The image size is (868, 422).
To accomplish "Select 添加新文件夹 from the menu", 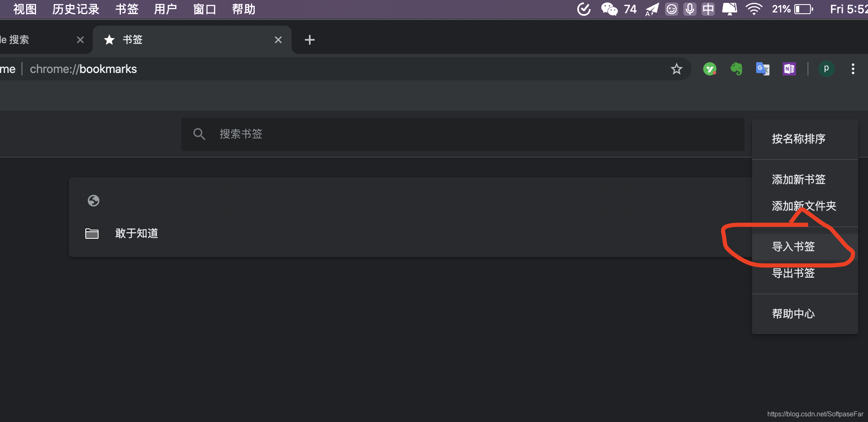I will (x=804, y=206).
